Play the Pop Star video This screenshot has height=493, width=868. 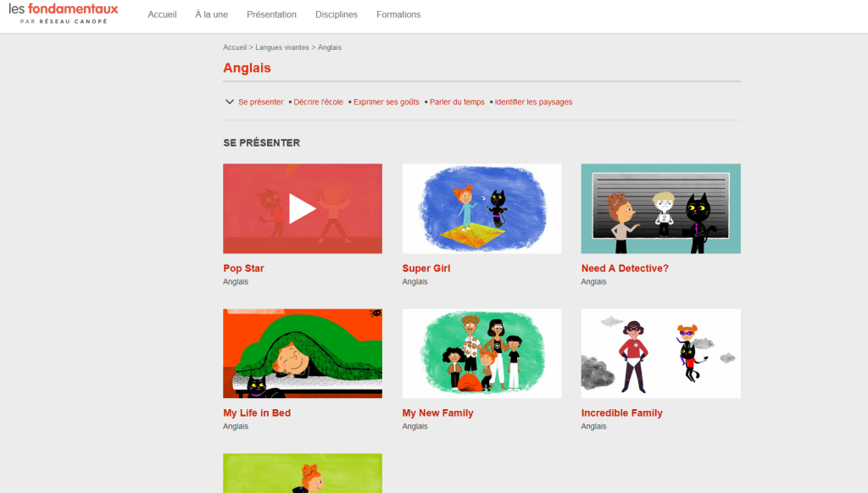(x=303, y=208)
